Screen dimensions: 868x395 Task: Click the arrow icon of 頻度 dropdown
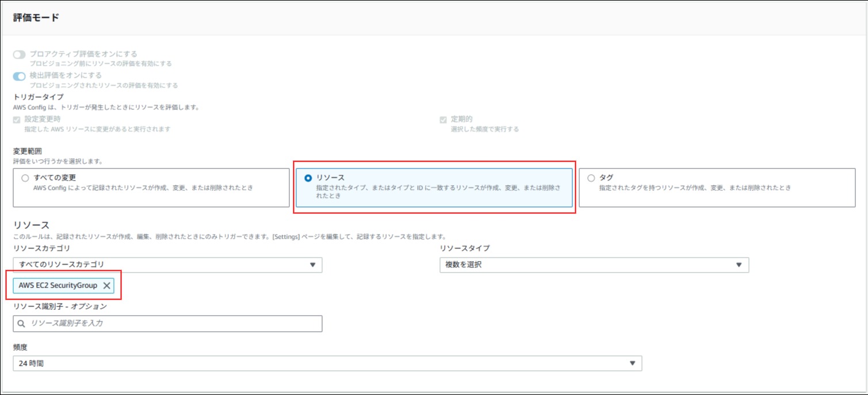(632, 363)
